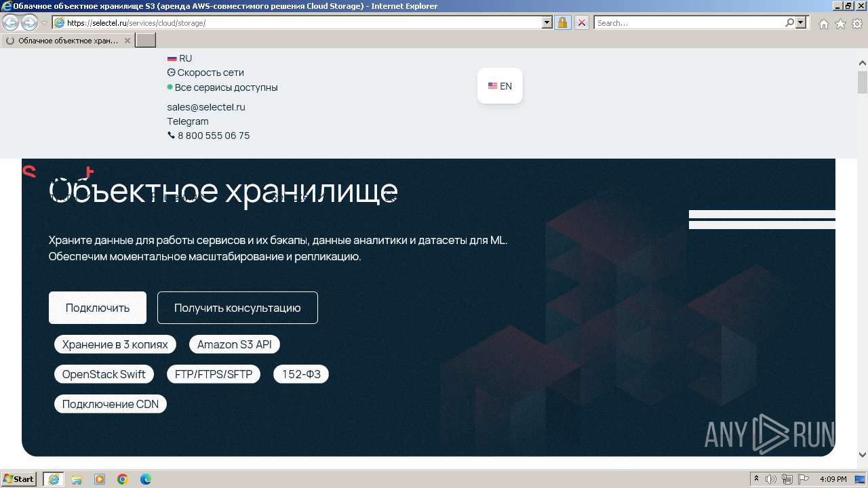Viewport: 868px width, 488px height.
Task: Click the 4:09 PM system clock
Action: click(x=833, y=479)
